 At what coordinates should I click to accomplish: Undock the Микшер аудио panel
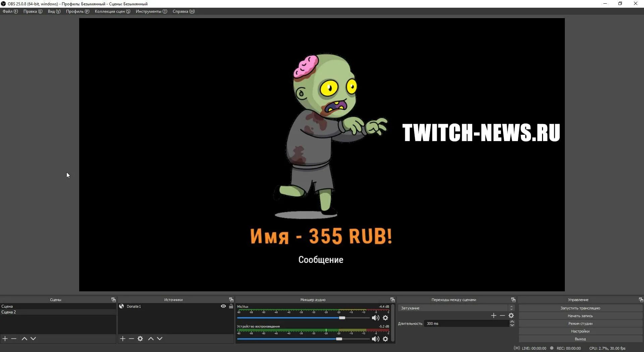392,300
